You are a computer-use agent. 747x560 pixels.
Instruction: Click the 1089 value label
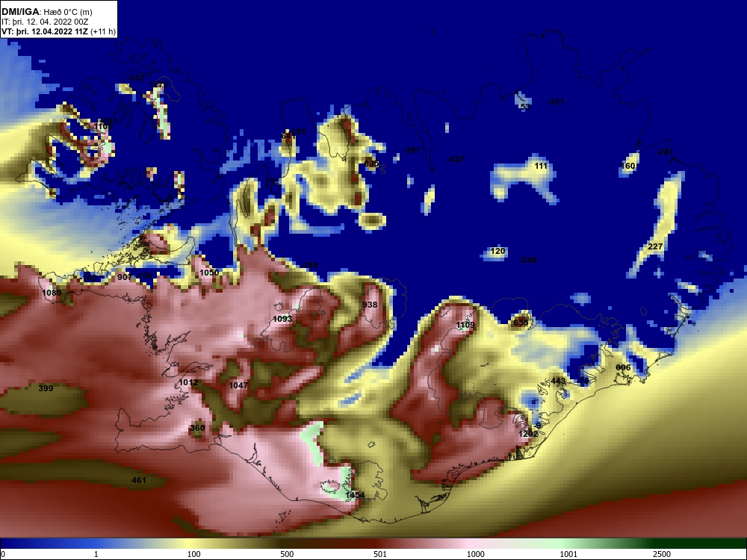tap(52, 293)
